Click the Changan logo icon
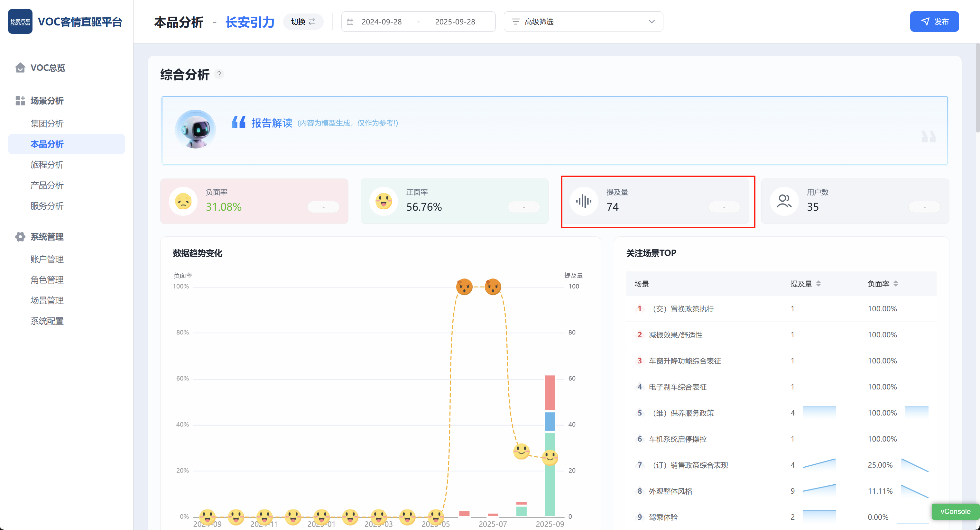Viewport: 980px width, 530px height. tap(20, 22)
